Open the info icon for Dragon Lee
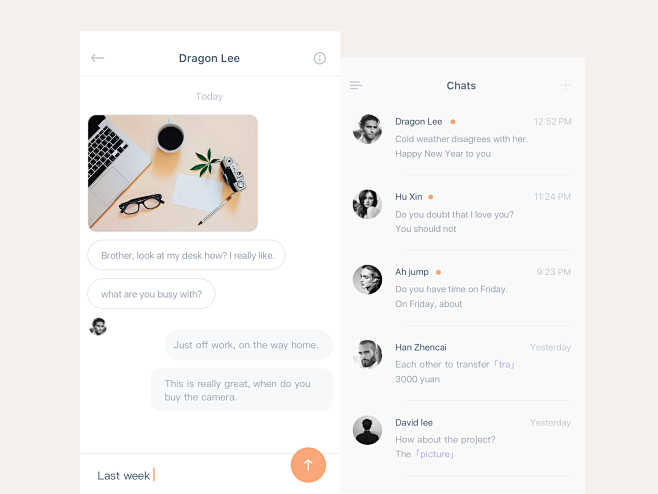 319,58
